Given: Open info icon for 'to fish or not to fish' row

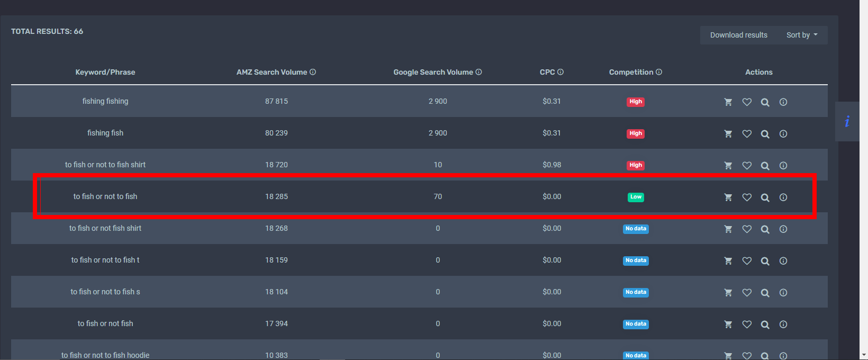Looking at the screenshot, I should 783,197.
